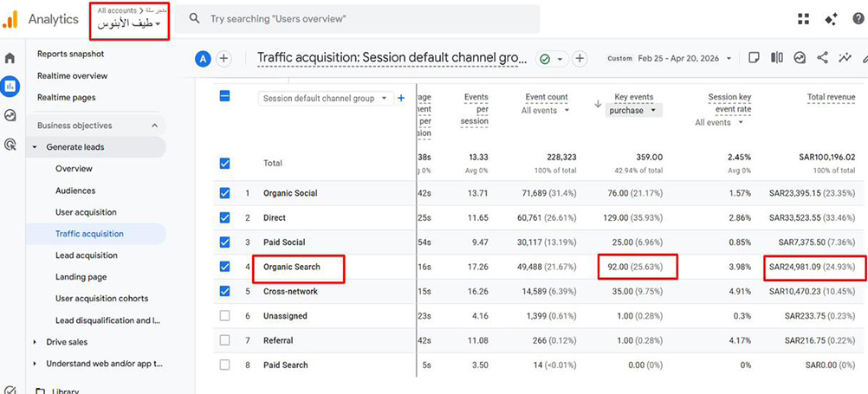Select Realtime overview in the sidebar

click(72, 76)
